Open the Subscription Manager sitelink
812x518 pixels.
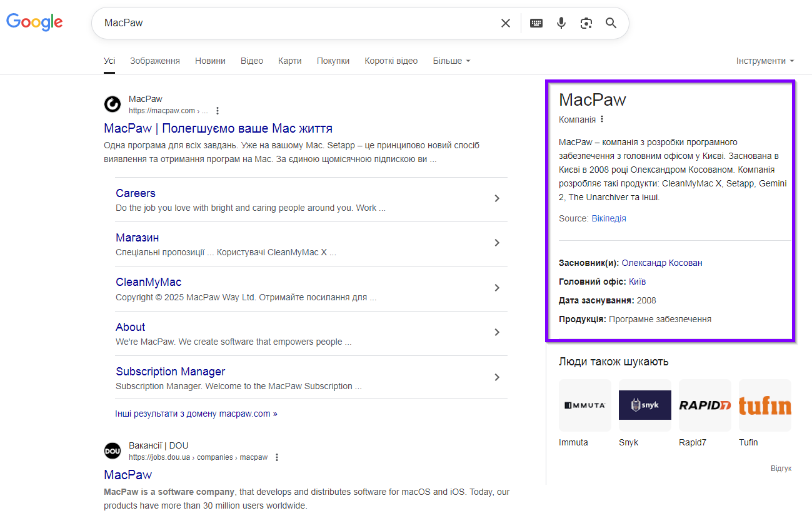171,372
